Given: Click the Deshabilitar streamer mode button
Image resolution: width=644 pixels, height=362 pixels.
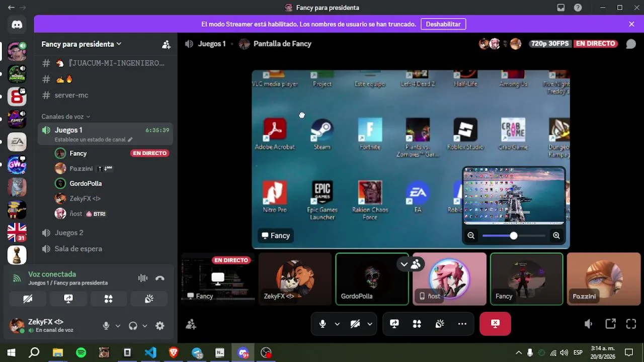Looking at the screenshot, I should point(443,24).
